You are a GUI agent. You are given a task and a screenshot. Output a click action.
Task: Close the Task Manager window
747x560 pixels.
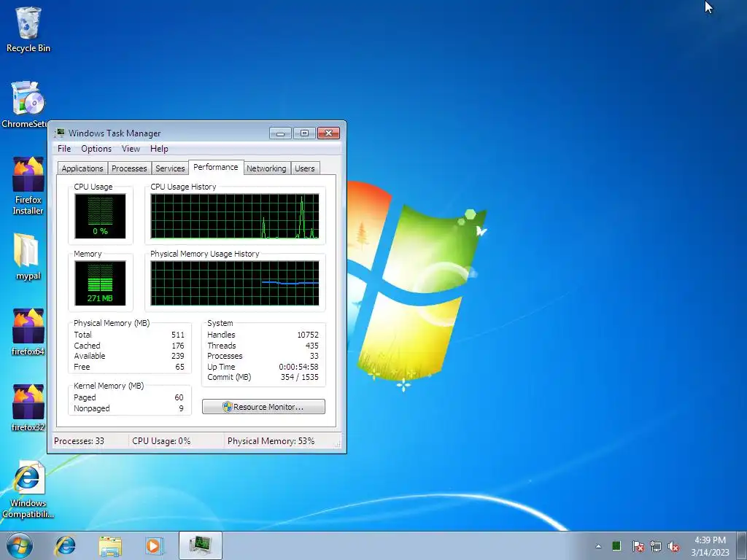(x=328, y=133)
